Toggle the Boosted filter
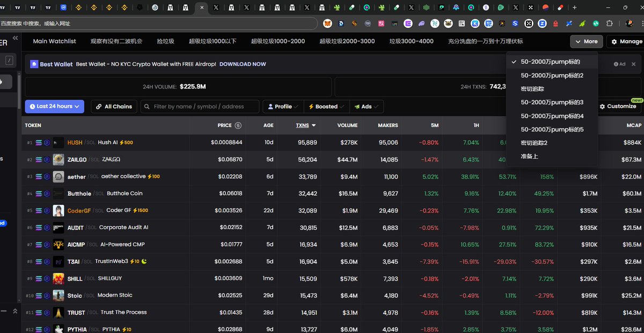This screenshot has height=333, width=644. [326, 107]
